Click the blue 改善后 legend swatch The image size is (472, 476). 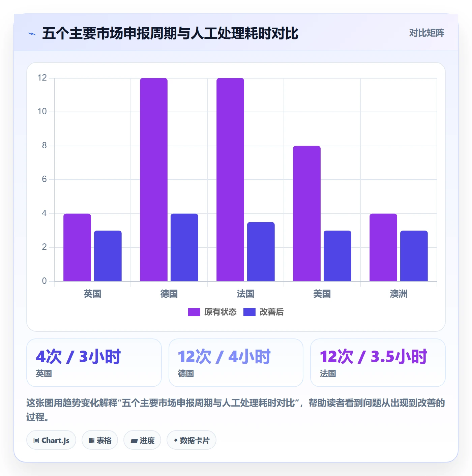tap(249, 312)
